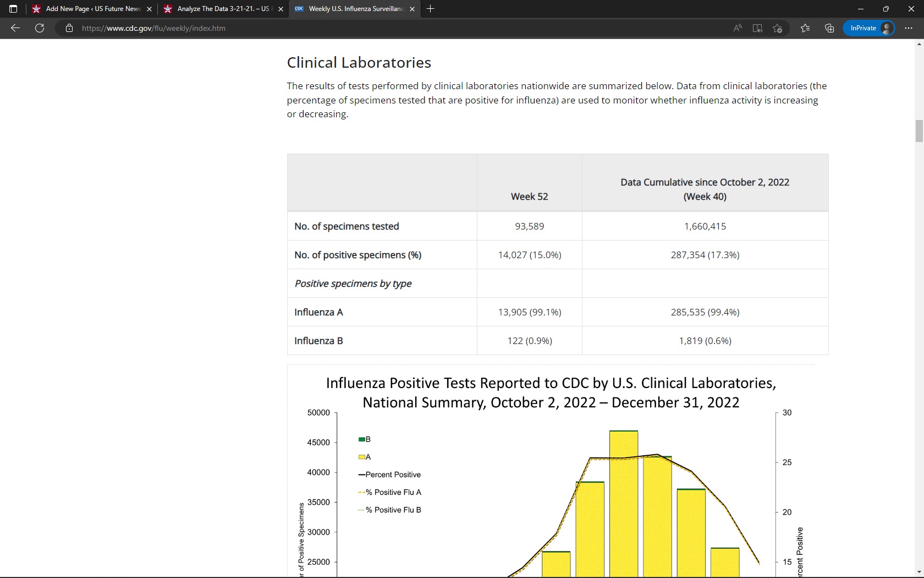Open a new browser tab
The image size is (924, 578).
pyautogui.click(x=431, y=9)
